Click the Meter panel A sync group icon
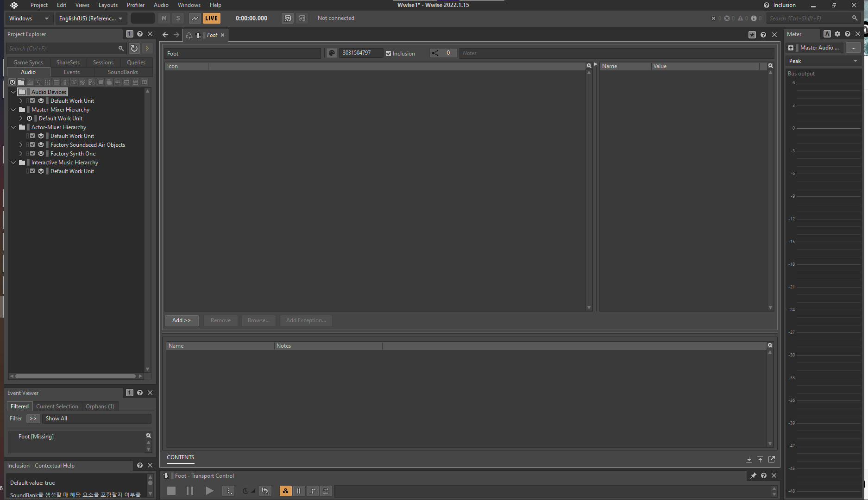Image resolution: width=868 pixels, height=500 pixels. [x=827, y=34]
